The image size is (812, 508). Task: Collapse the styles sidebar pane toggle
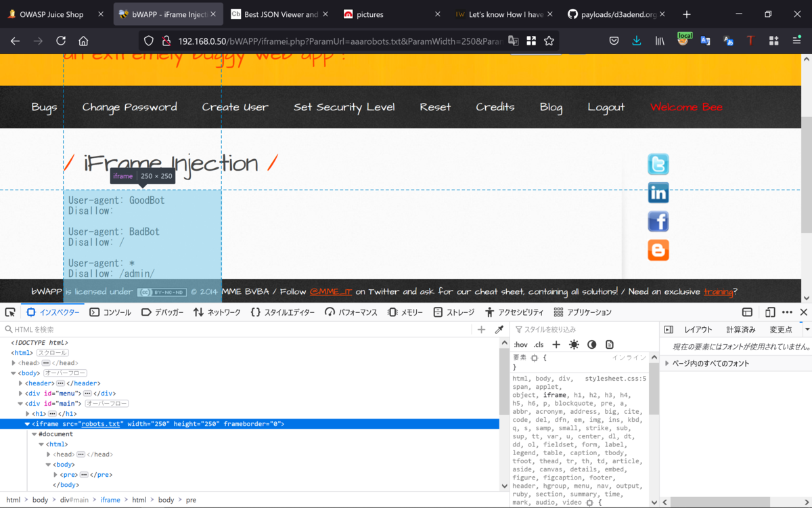click(669, 329)
